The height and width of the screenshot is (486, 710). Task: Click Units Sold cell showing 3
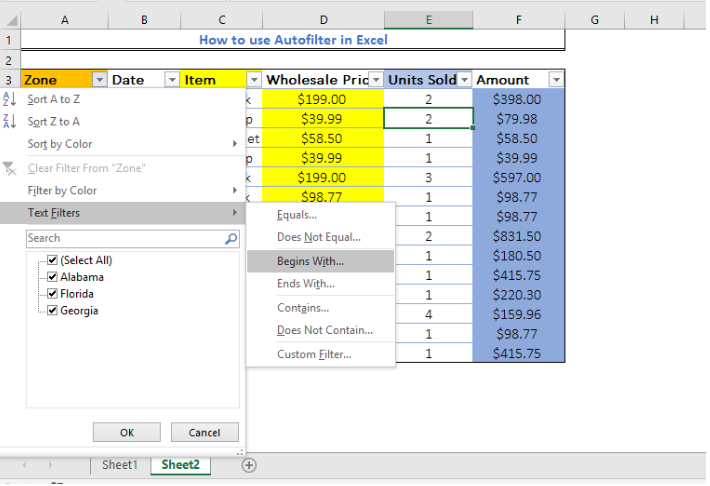(428, 178)
